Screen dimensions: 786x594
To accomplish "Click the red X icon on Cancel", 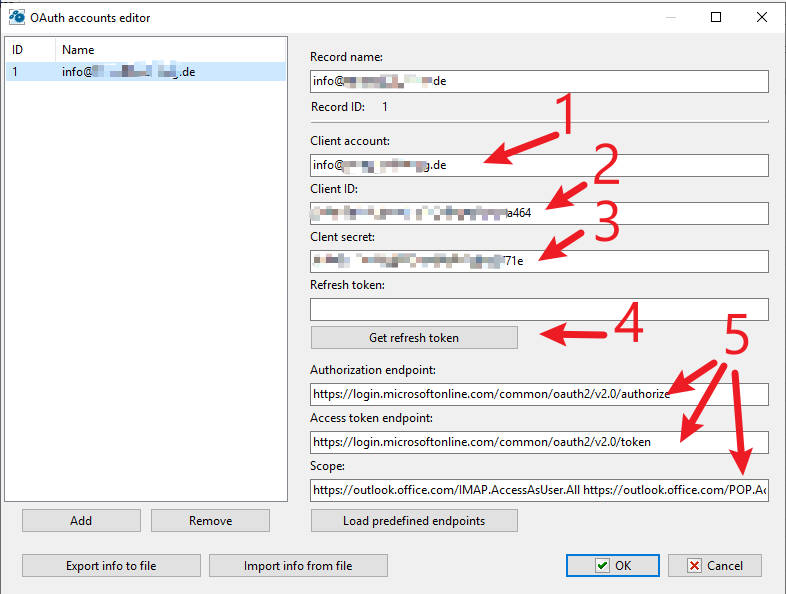I will pyautogui.click(x=694, y=566).
